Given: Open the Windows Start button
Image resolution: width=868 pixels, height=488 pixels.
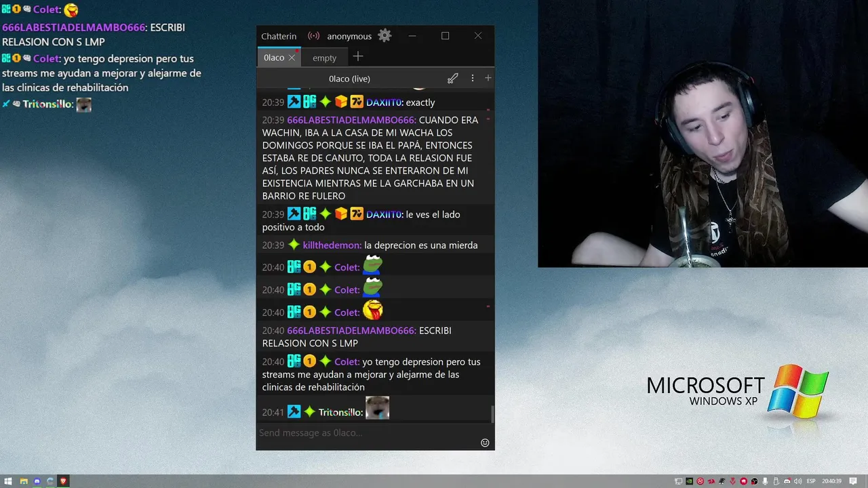Looking at the screenshot, I should tap(9, 481).
